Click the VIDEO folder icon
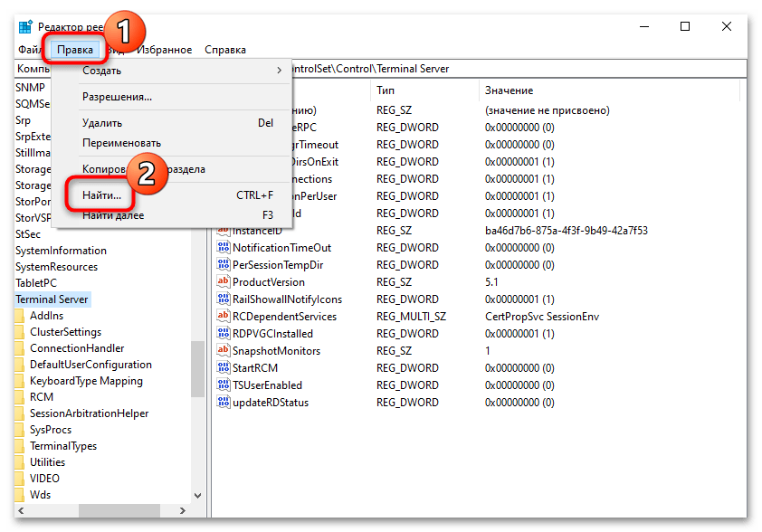762x532 pixels. pyautogui.click(x=19, y=479)
